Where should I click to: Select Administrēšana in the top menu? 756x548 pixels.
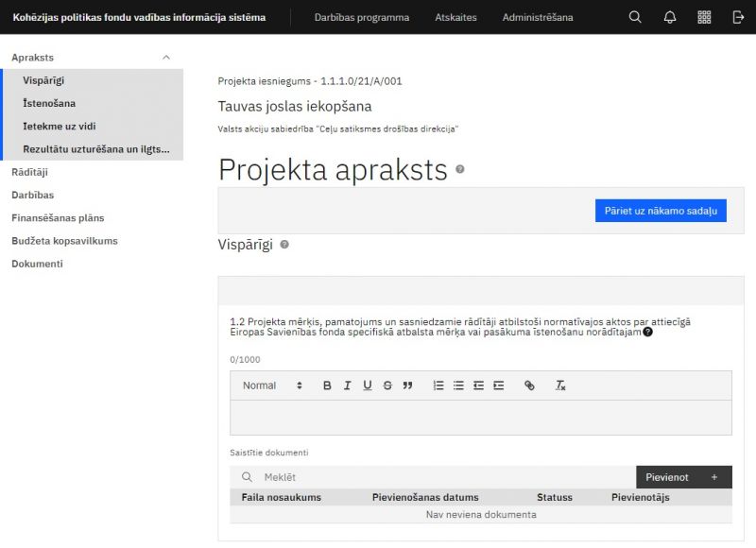pos(539,17)
